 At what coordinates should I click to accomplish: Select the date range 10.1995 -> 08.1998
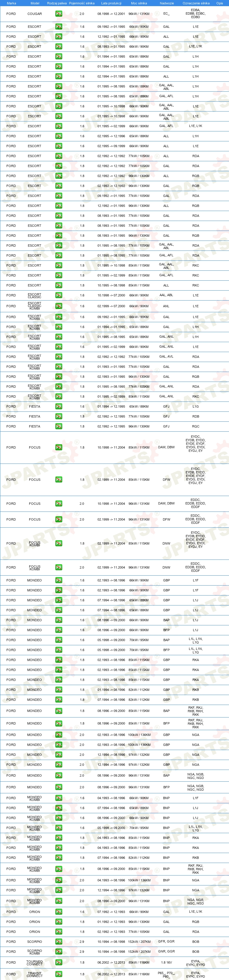[x=111, y=285]
